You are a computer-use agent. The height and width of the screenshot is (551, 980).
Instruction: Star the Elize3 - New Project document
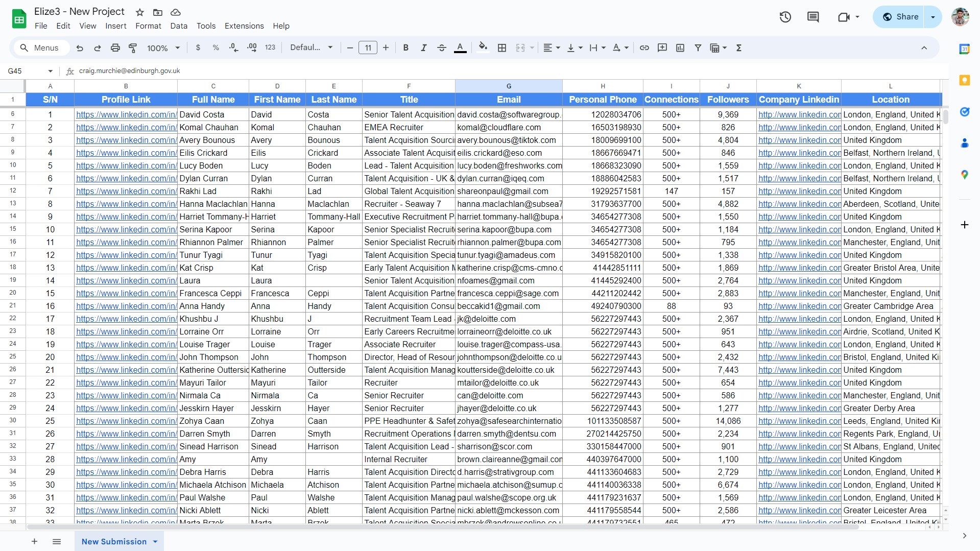140,12
